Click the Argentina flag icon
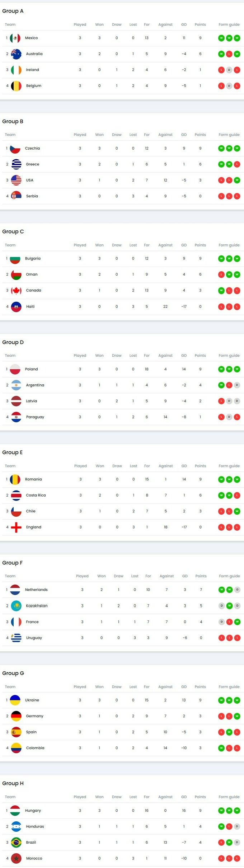The height and width of the screenshot is (868, 244). (16, 385)
